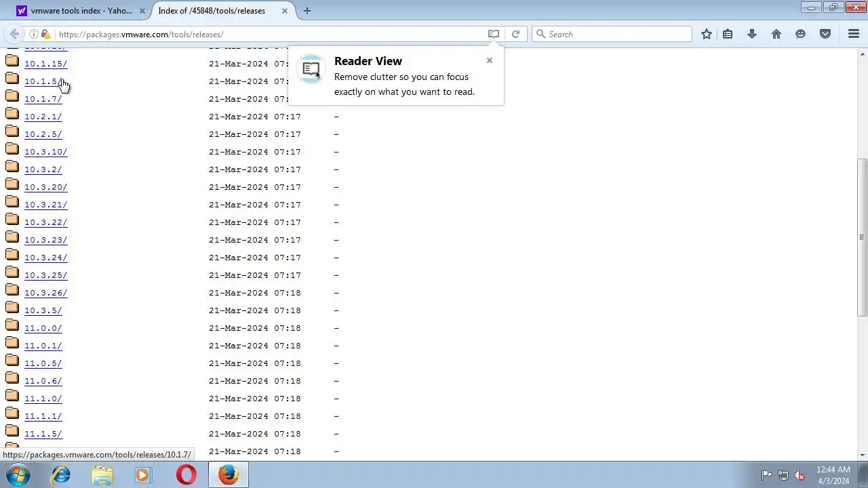Screen dimensions: 868x488
Task: Open the 10.3.21/ directory link
Action: tap(45, 205)
